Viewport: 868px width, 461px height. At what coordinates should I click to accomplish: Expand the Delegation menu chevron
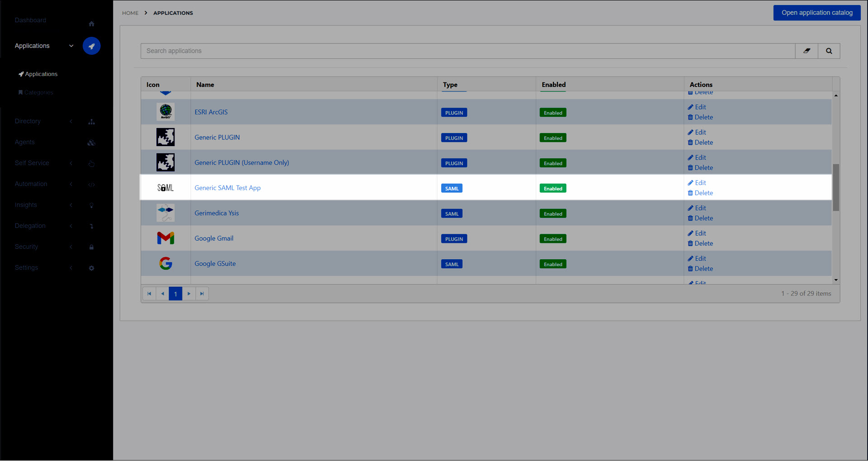click(71, 226)
